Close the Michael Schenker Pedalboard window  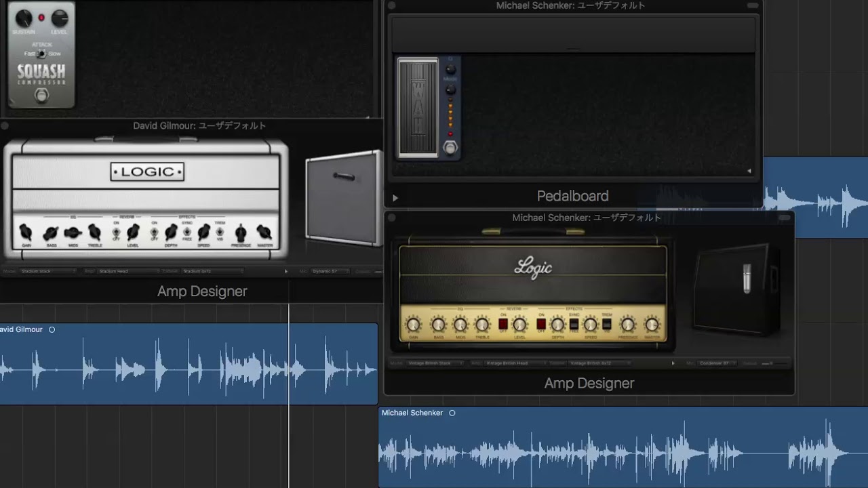tap(391, 5)
